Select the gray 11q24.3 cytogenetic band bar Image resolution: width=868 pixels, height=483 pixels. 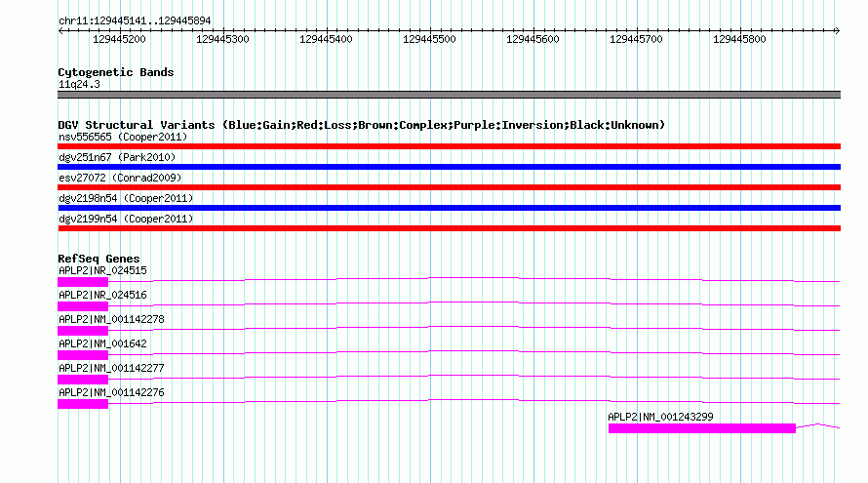[449, 95]
